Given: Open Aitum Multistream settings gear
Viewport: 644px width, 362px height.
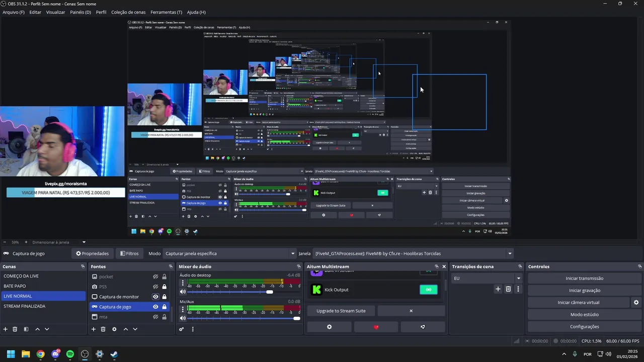Looking at the screenshot, I should pos(330,327).
